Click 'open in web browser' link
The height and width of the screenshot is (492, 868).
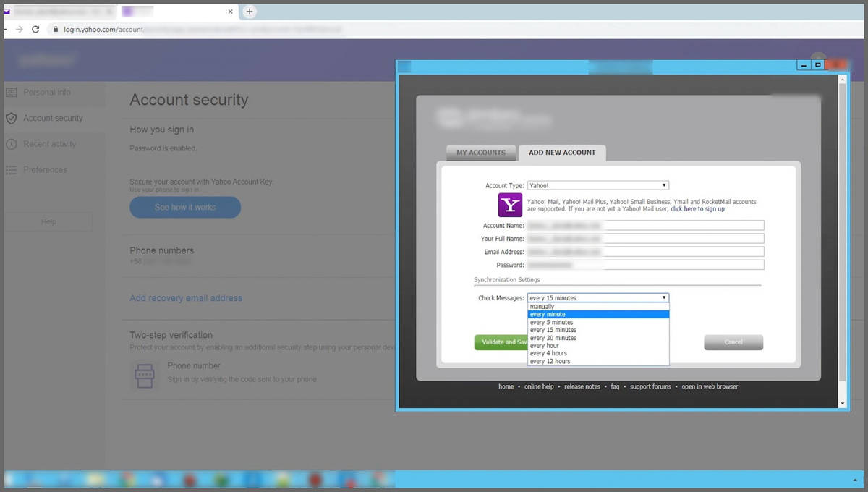[710, 387]
